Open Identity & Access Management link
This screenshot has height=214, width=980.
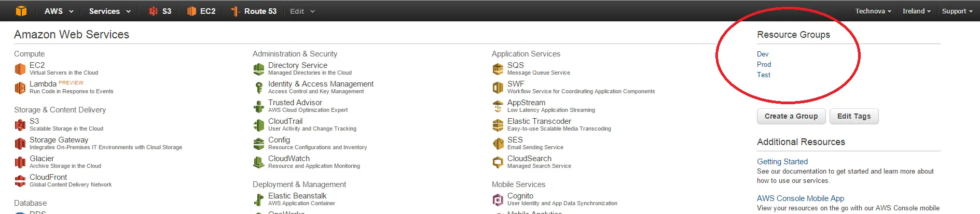(x=321, y=83)
